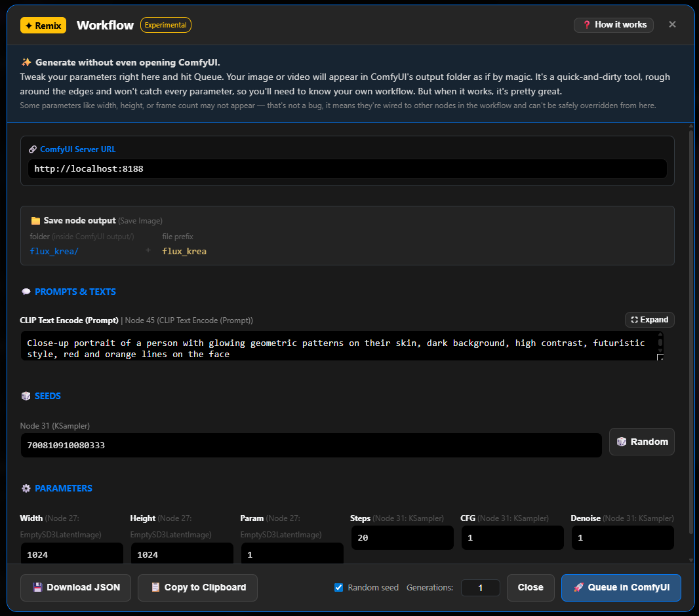Copy workflow to clipboard
The height and width of the screenshot is (616, 699).
197,588
